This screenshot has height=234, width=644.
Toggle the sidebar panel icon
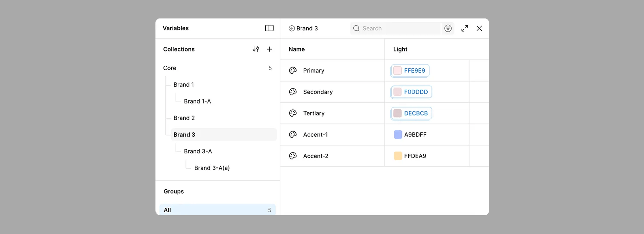[x=269, y=28]
